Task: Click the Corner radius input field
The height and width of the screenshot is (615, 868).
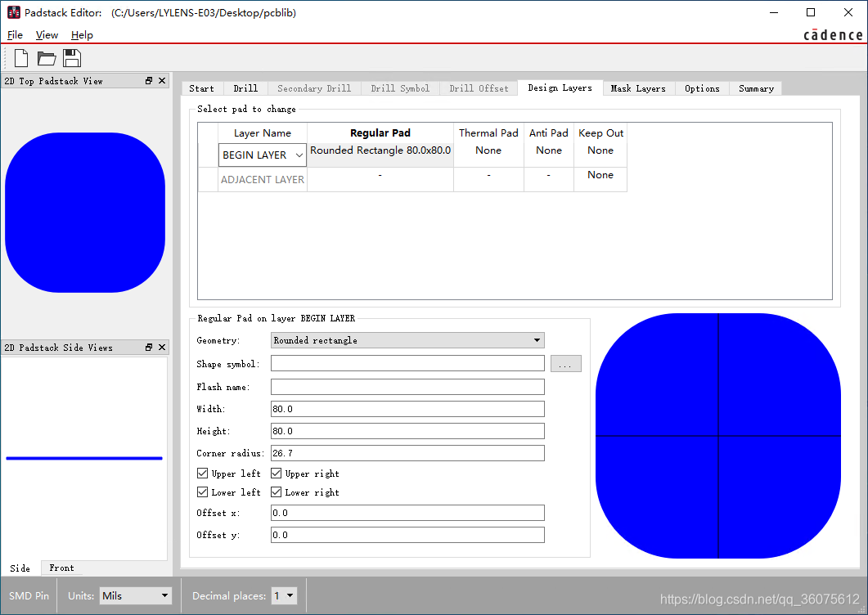Action: point(407,453)
